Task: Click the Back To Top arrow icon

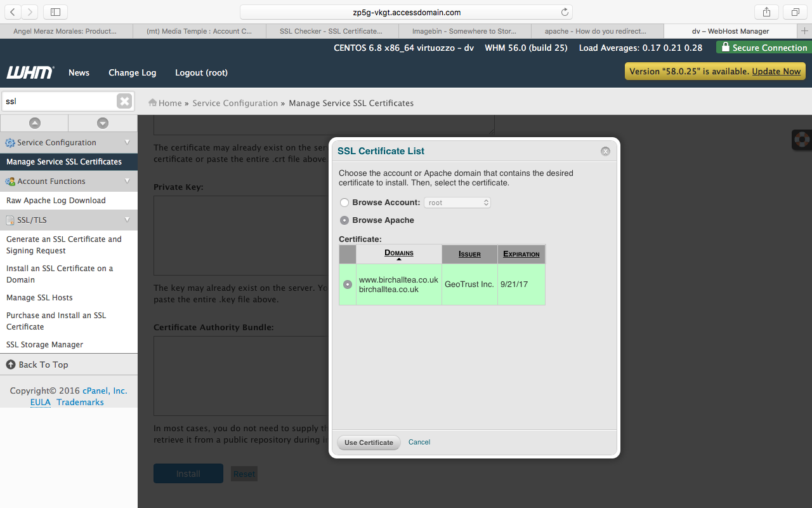Action: [10, 364]
